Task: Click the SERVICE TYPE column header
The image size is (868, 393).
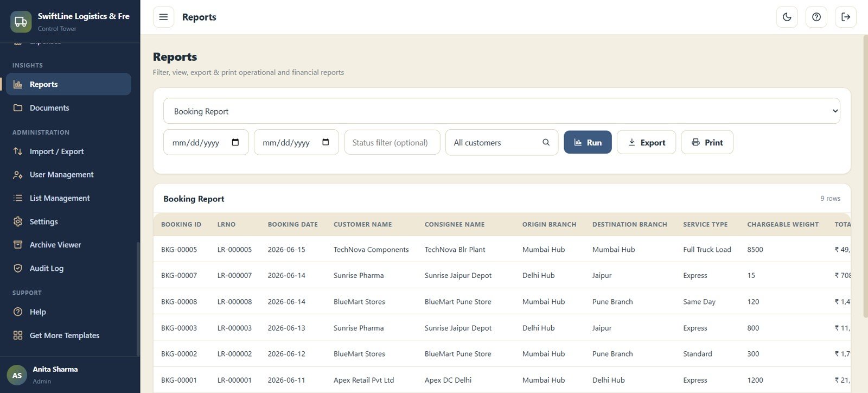Action: click(x=705, y=224)
